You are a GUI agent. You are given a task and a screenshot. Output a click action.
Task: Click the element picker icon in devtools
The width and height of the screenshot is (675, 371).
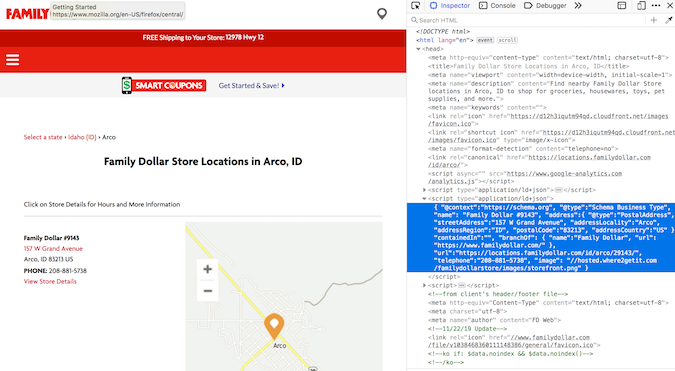[415, 6]
